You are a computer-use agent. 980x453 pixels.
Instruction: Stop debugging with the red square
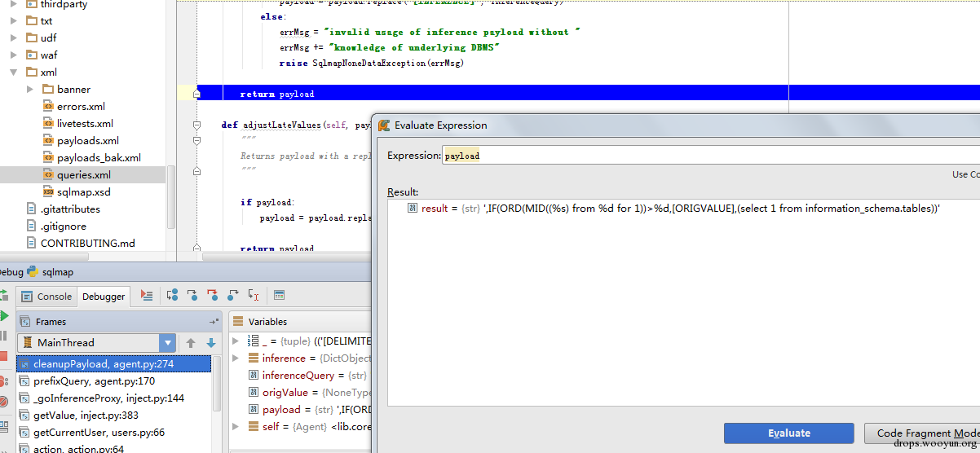(3, 357)
